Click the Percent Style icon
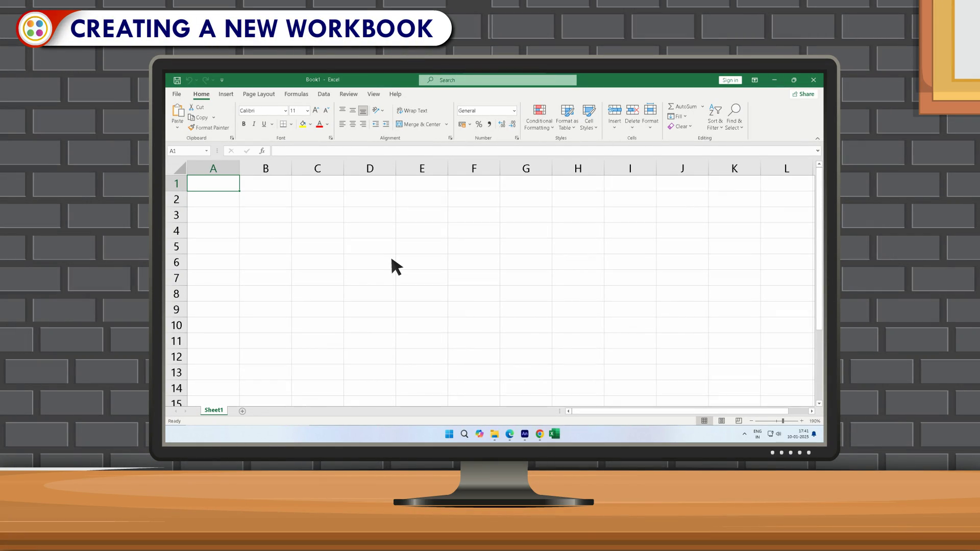This screenshot has width=980, height=551. [x=479, y=124]
